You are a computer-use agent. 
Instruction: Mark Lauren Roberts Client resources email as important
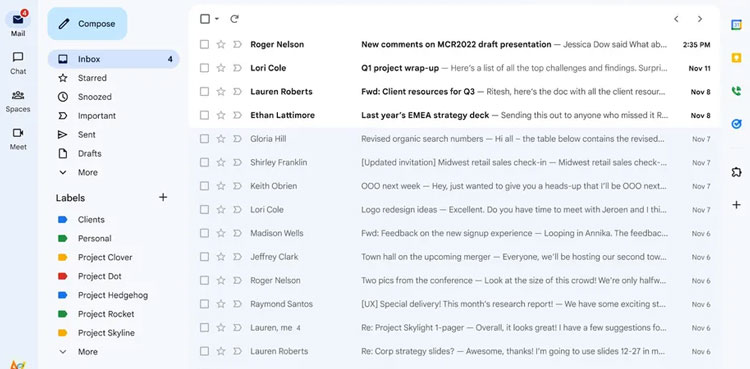[x=237, y=91]
